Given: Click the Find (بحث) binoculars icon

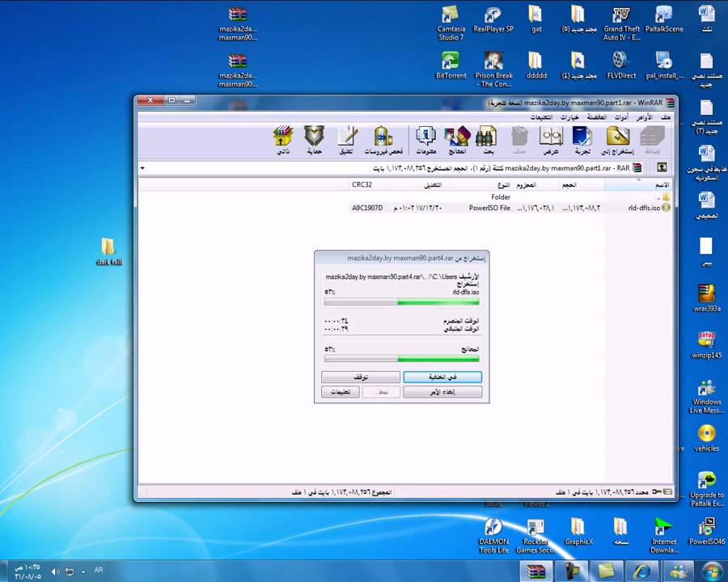Looking at the screenshot, I should 487,140.
